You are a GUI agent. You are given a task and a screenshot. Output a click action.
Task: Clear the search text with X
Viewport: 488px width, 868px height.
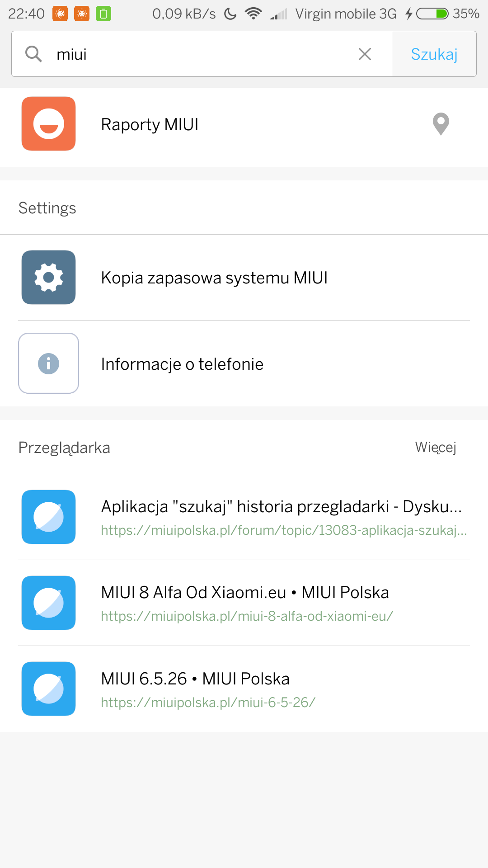click(x=365, y=54)
